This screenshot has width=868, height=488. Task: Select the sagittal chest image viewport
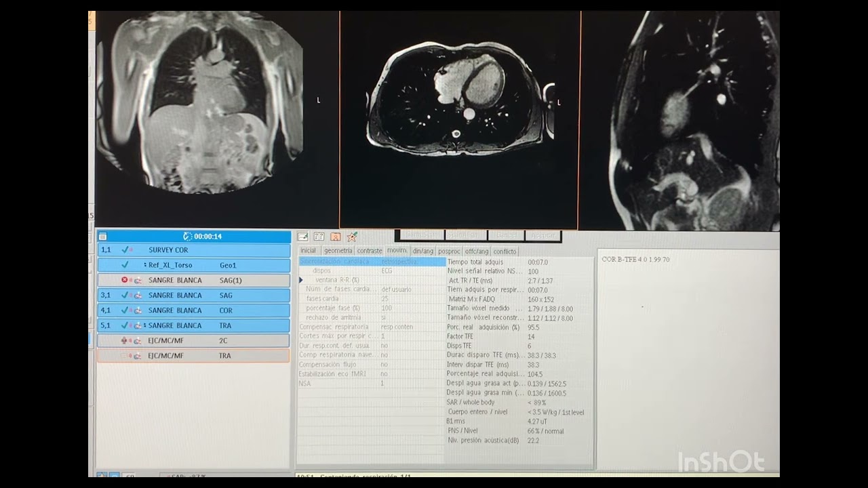pyautogui.click(x=681, y=121)
